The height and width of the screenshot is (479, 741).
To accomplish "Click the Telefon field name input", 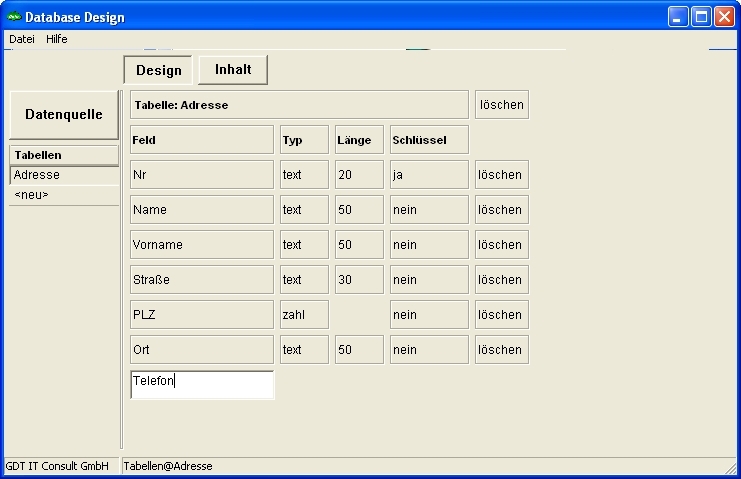I will (x=202, y=385).
